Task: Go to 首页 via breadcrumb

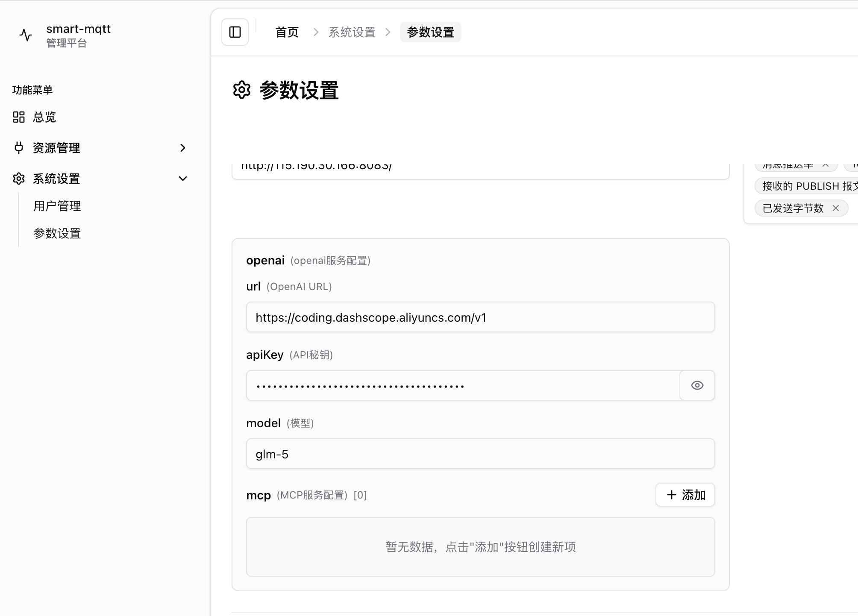Action: [287, 32]
